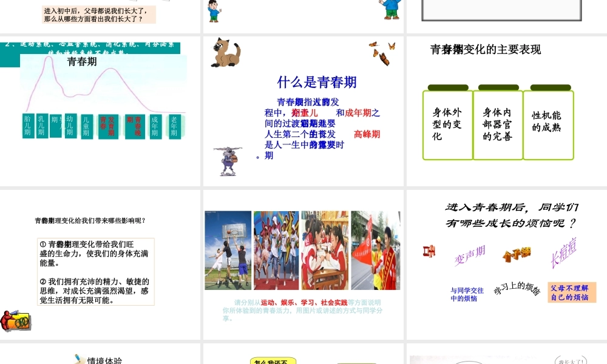Click the 性机能的成熟 box
Screen dimensions: 607x364
(x=548, y=125)
